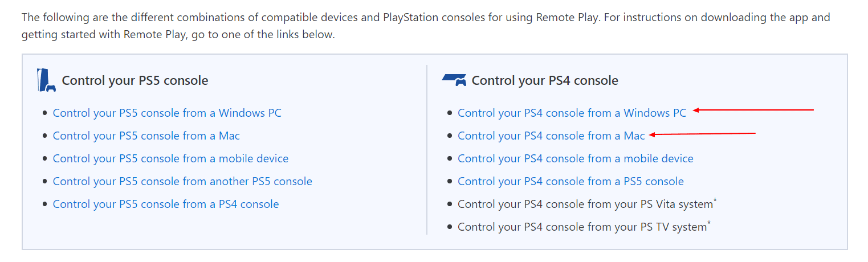
Task: Select Control your PS5 console from a PS4 console
Action: coord(166,204)
